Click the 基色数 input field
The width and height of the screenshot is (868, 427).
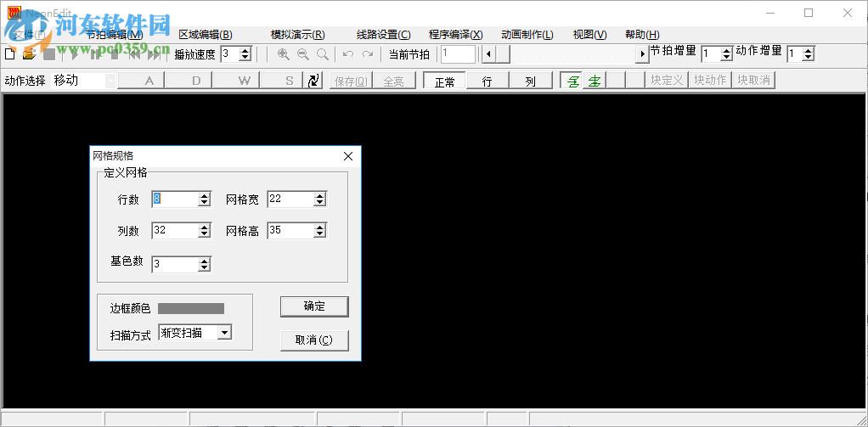[x=176, y=264]
